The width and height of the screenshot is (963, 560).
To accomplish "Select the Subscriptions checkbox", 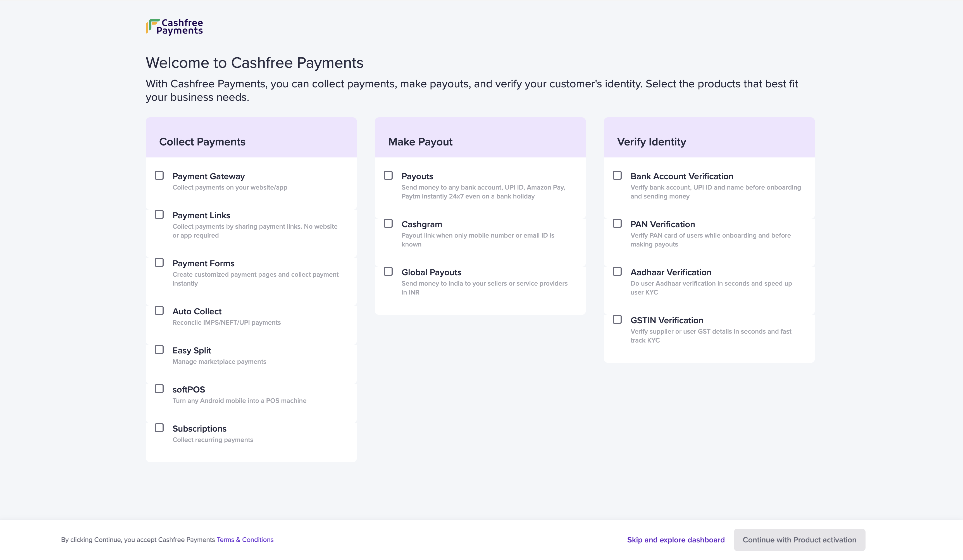I will point(159,428).
